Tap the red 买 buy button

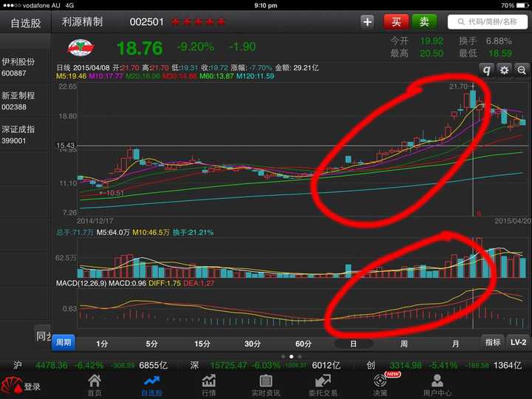click(396, 22)
